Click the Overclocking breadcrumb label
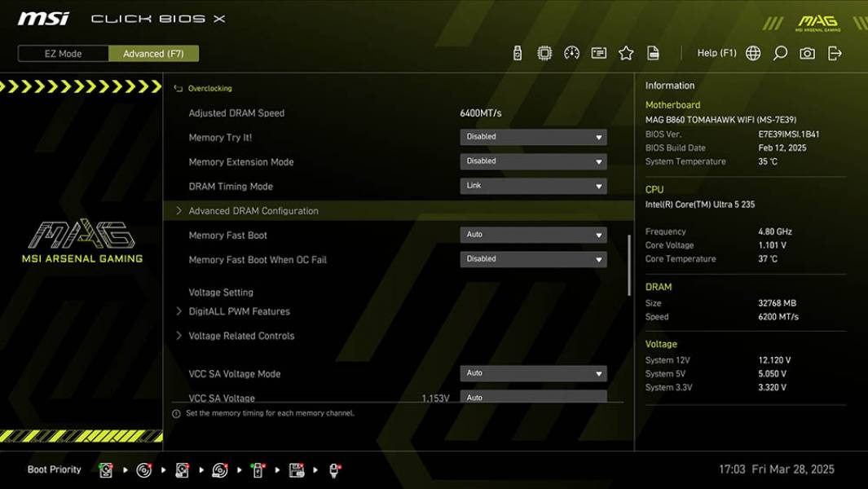Image resolution: width=868 pixels, height=489 pixels. [x=209, y=89]
